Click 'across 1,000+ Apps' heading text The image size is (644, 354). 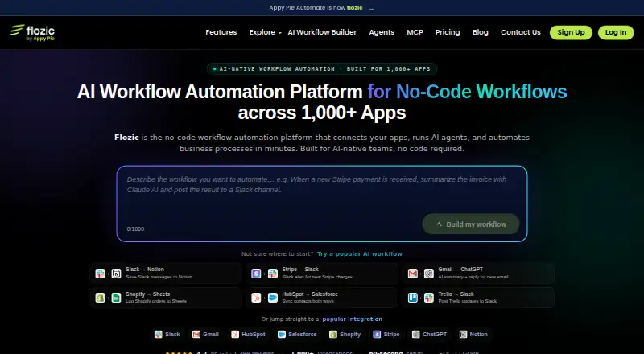(x=322, y=113)
